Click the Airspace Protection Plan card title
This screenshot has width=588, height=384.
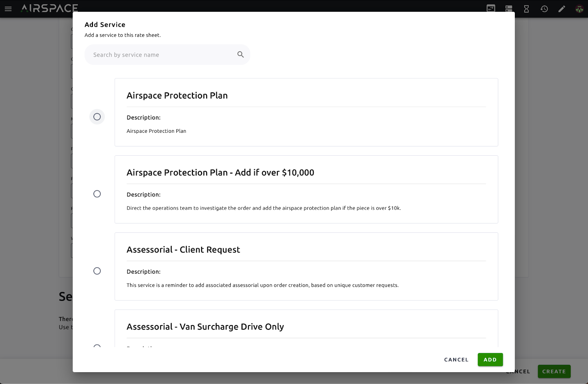177,96
